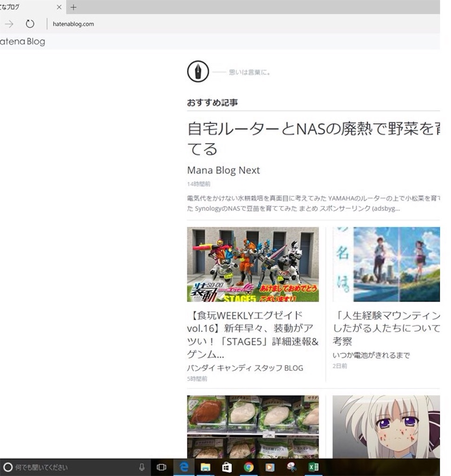Open the 人生経験マウンティング article title
451x476 pixels.
(x=386, y=329)
